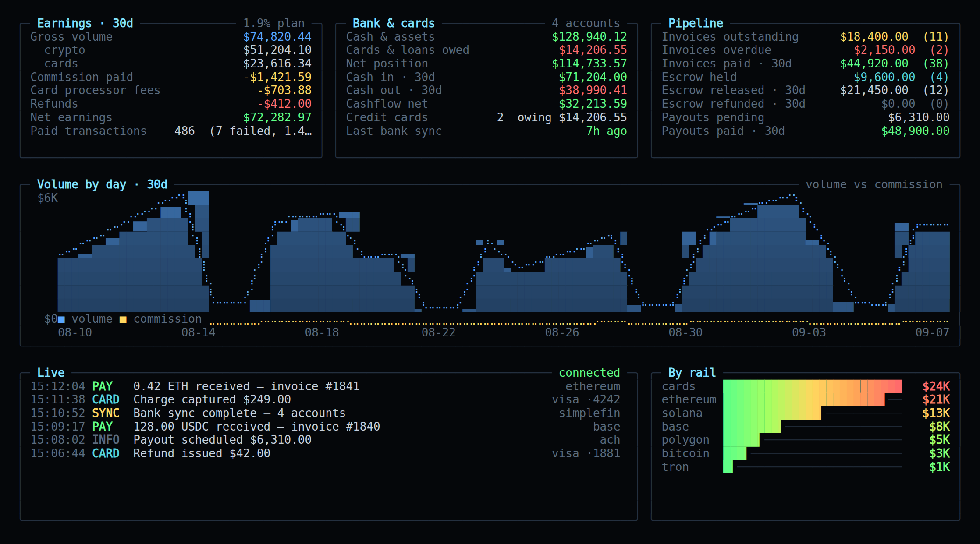Click Cashflow net value $32,213.59
Viewport: 980px width, 544px height.
(593, 104)
